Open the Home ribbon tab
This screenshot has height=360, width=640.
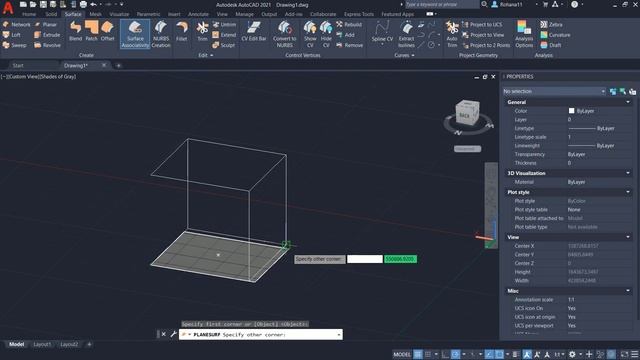pyautogui.click(x=29, y=14)
